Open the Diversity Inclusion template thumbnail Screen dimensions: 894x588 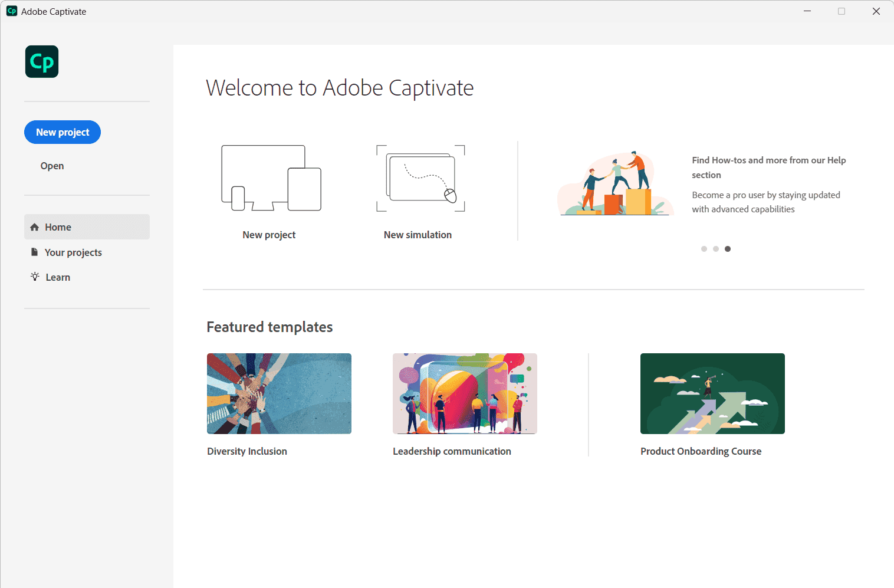(279, 393)
